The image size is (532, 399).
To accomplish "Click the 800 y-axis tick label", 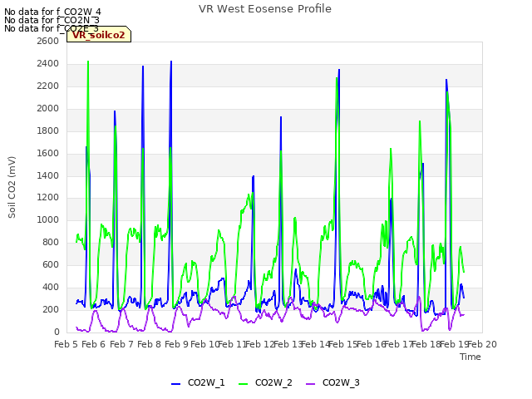I will pyautogui.click(x=51, y=242).
